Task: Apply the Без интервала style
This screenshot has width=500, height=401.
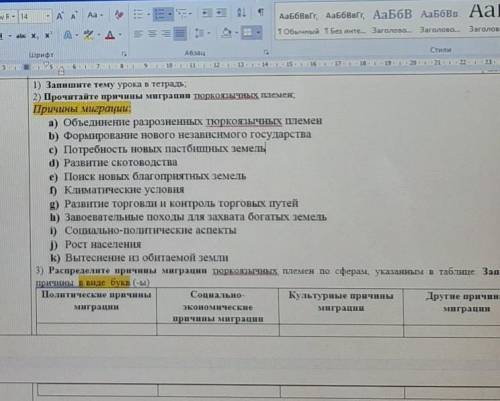Action: [x=345, y=23]
